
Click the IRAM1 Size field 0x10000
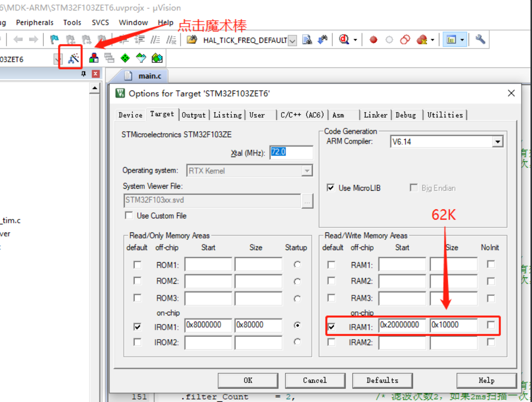tap(453, 325)
